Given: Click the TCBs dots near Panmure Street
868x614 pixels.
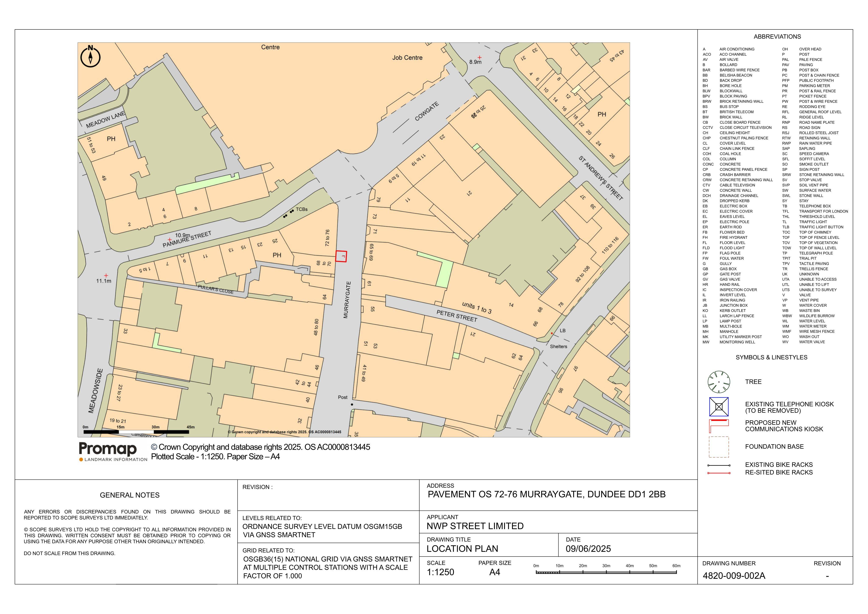Looking at the screenshot, I should [x=288, y=214].
